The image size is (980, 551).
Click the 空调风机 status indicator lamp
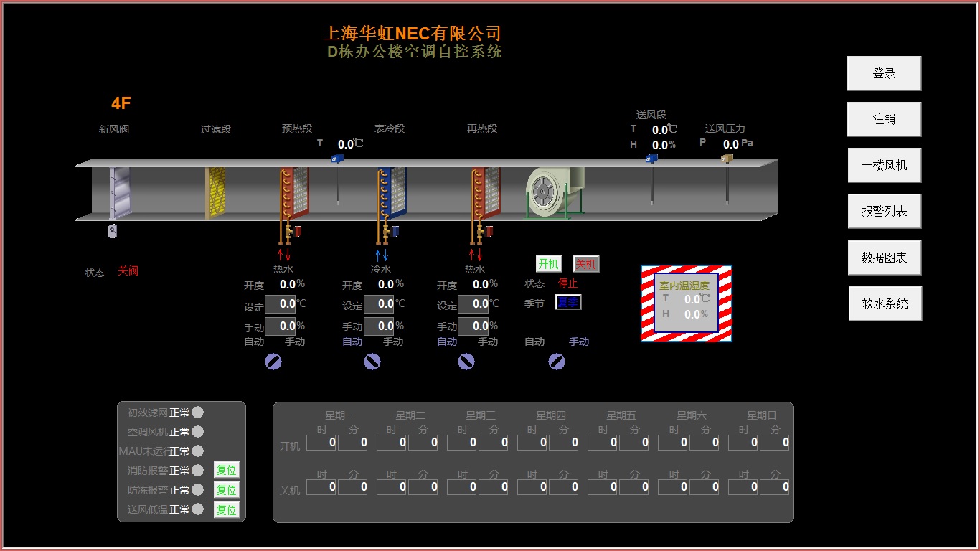(198, 432)
